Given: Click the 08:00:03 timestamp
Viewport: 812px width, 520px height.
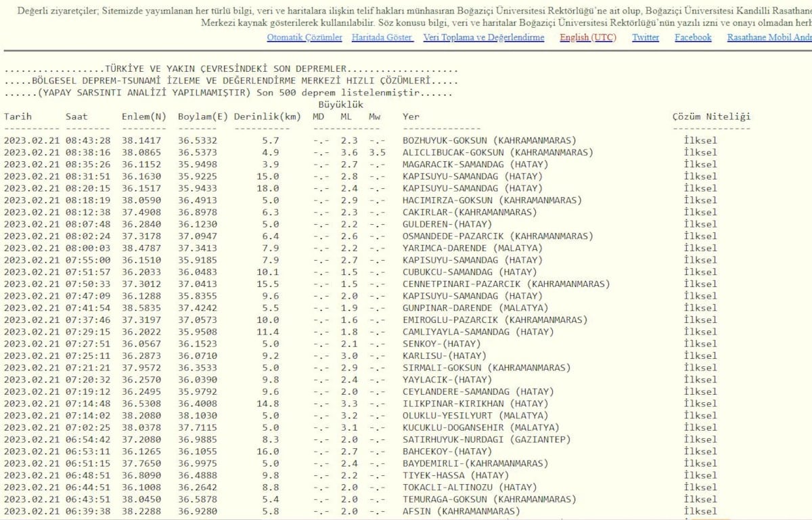Looking at the screenshot, I should coord(87,248).
